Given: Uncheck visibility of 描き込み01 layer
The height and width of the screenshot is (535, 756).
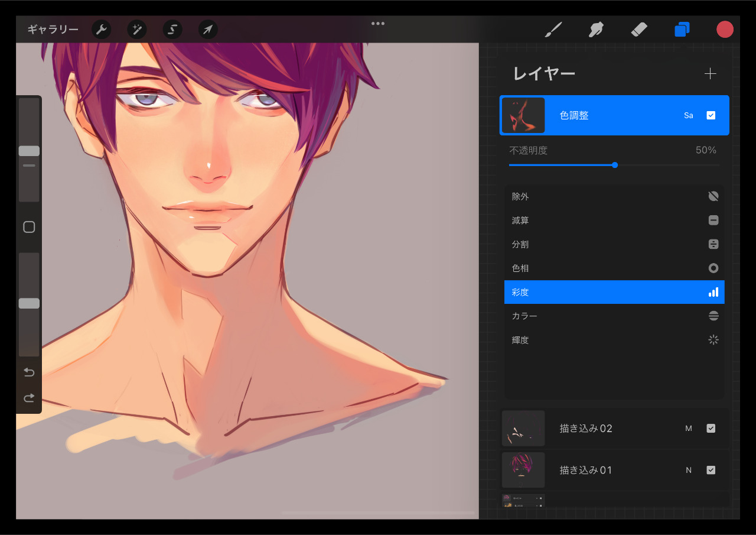Looking at the screenshot, I should pyautogui.click(x=711, y=470).
